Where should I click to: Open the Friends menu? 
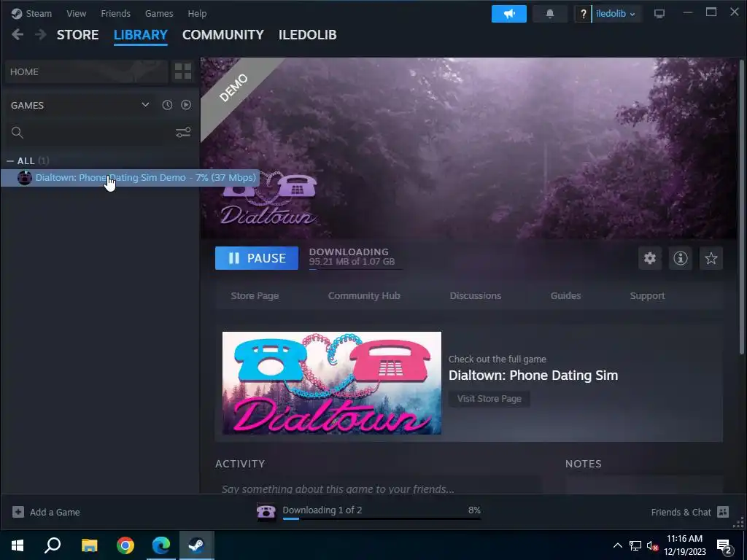coord(116,13)
